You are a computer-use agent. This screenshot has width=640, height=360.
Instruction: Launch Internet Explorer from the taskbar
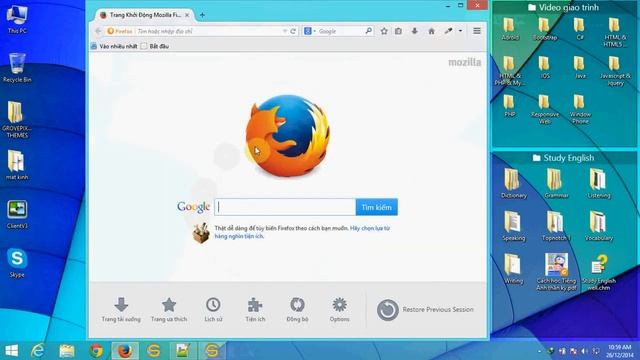(38, 351)
